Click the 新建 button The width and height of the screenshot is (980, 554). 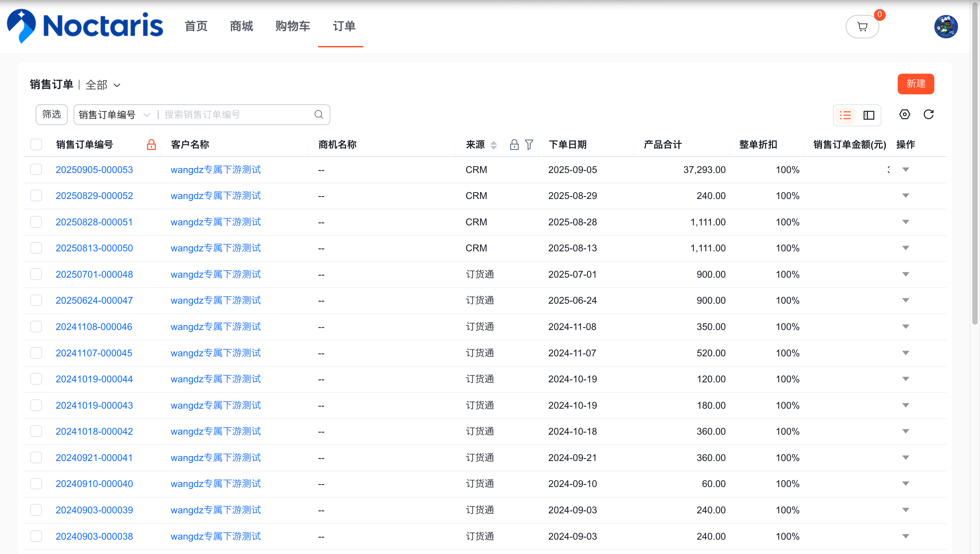tap(915, 84)
